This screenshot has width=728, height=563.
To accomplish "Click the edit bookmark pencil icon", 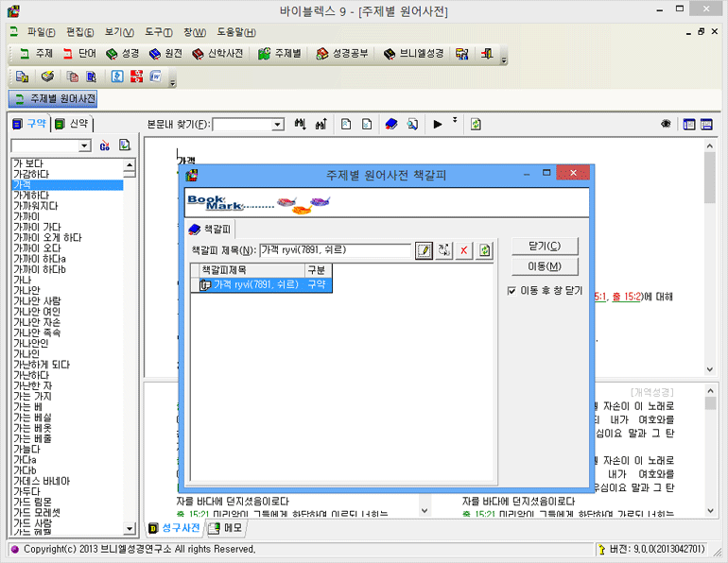I will pyautogui.click(x=424, y=250).
